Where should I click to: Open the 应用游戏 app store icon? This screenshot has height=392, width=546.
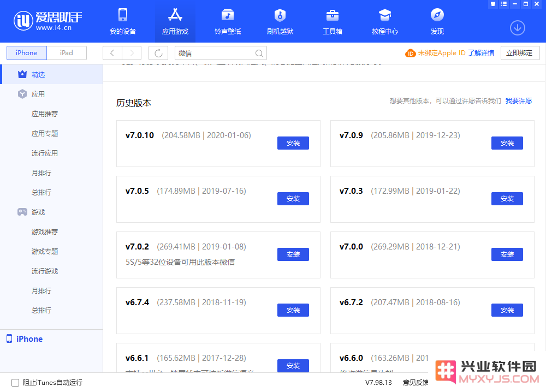point(175,15)
